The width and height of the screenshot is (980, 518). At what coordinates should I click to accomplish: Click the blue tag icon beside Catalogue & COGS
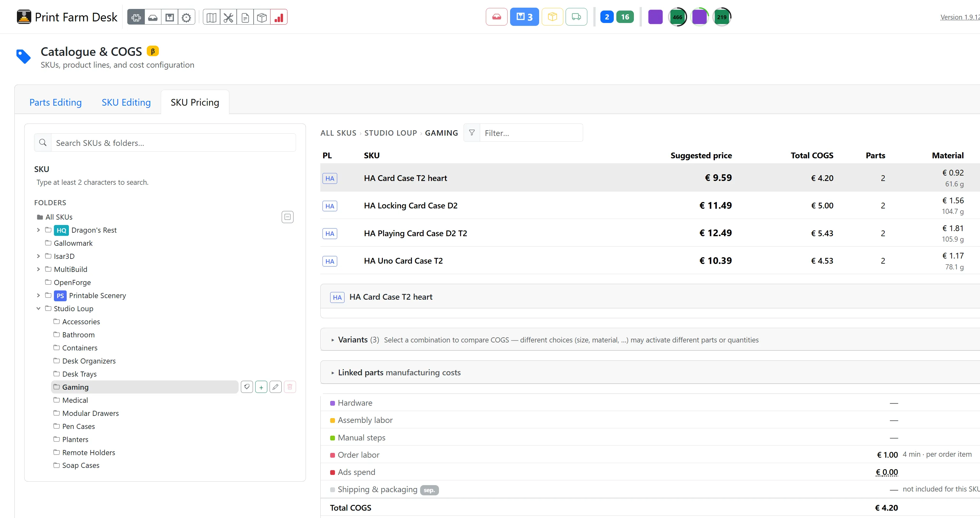coord(23,56)
